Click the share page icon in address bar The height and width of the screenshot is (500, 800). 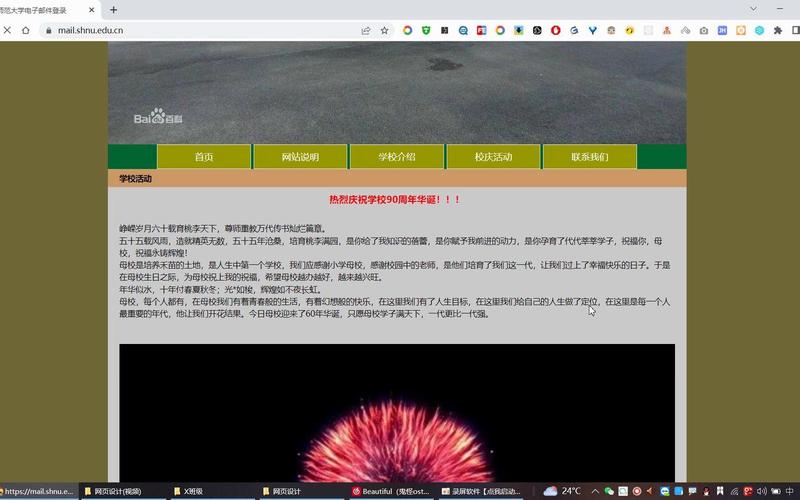click(x=366, y=31)
